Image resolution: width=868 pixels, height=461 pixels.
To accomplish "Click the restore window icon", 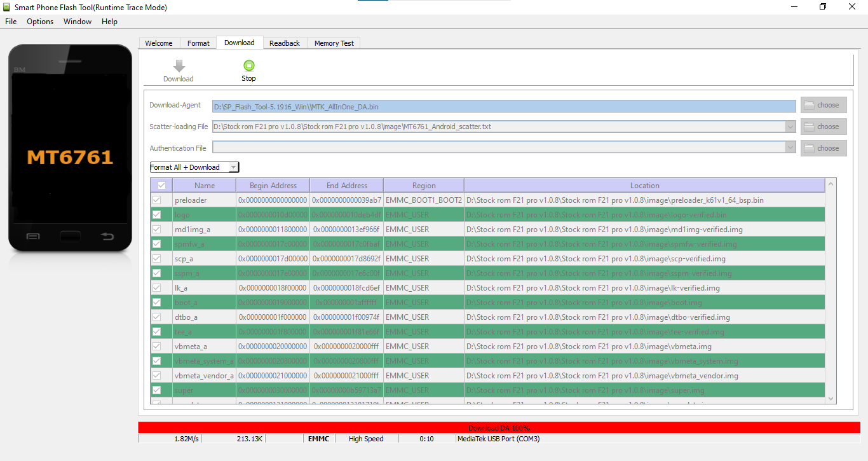I will tap(823, 7).
